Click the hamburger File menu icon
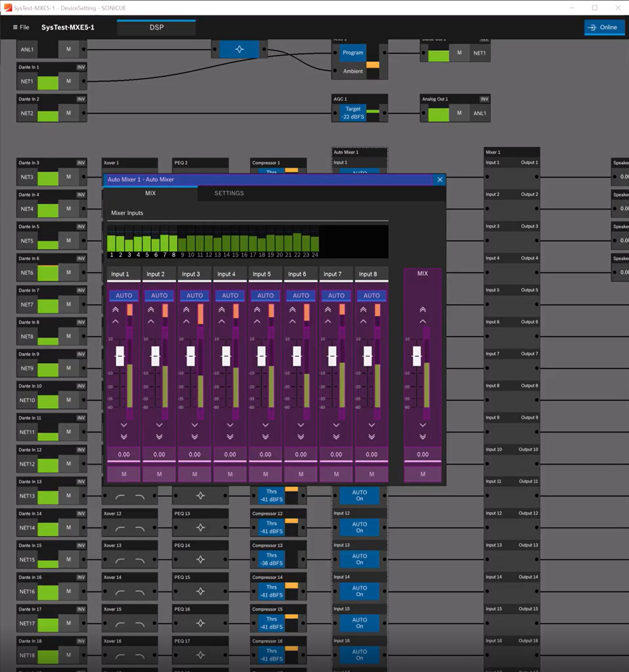The width and height of the screenshot is (629, 672). pos(15,27)
